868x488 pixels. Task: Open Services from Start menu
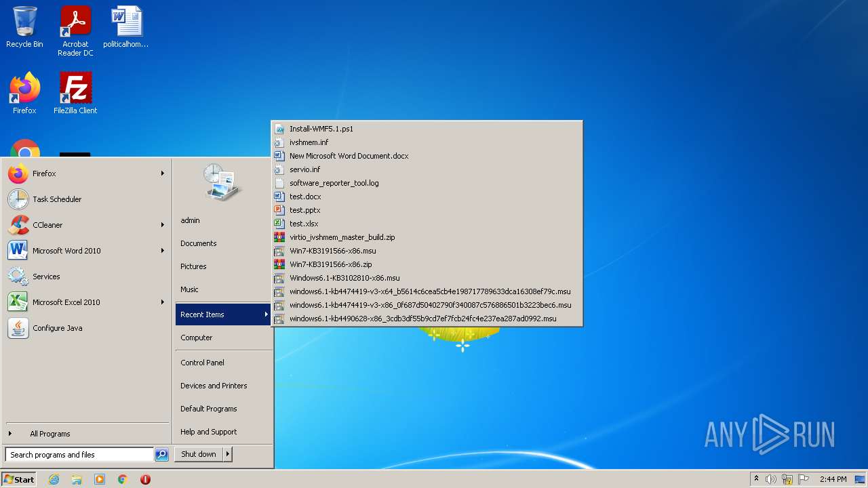coord(86,277)
